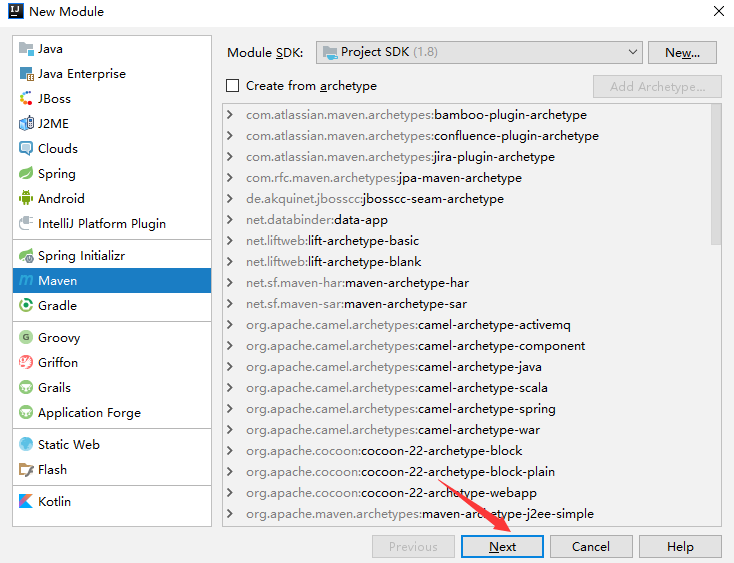Expand camel-archetype-component entry
The image size is (734, 563).
(230, 346)
